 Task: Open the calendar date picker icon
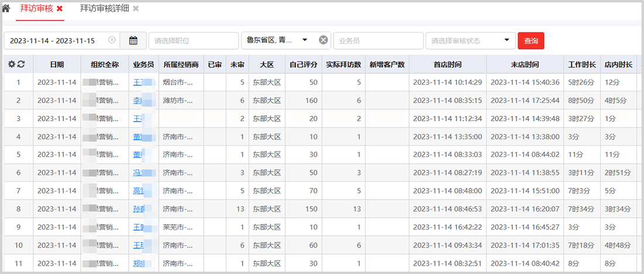click(133, 40)
